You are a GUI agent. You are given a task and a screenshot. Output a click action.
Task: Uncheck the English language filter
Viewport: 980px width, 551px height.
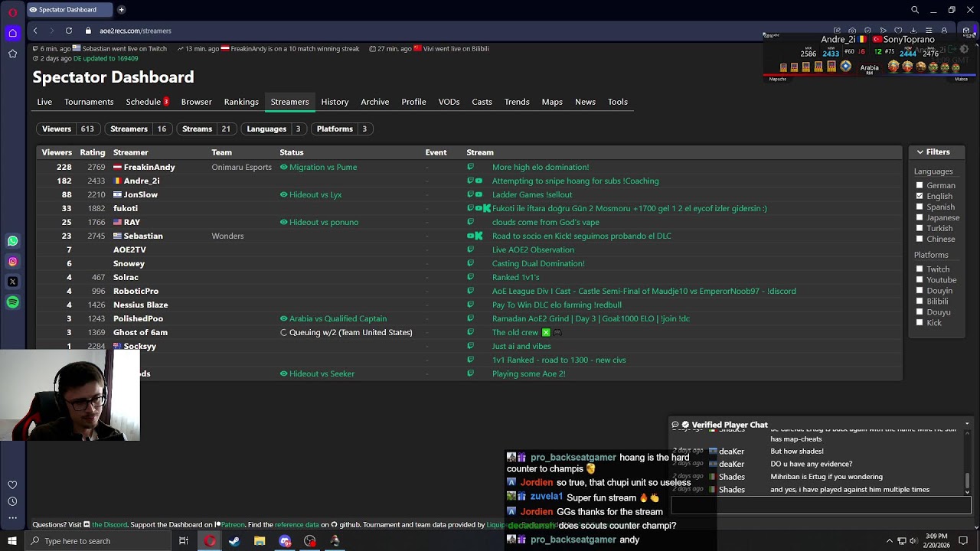coord(920,196)
